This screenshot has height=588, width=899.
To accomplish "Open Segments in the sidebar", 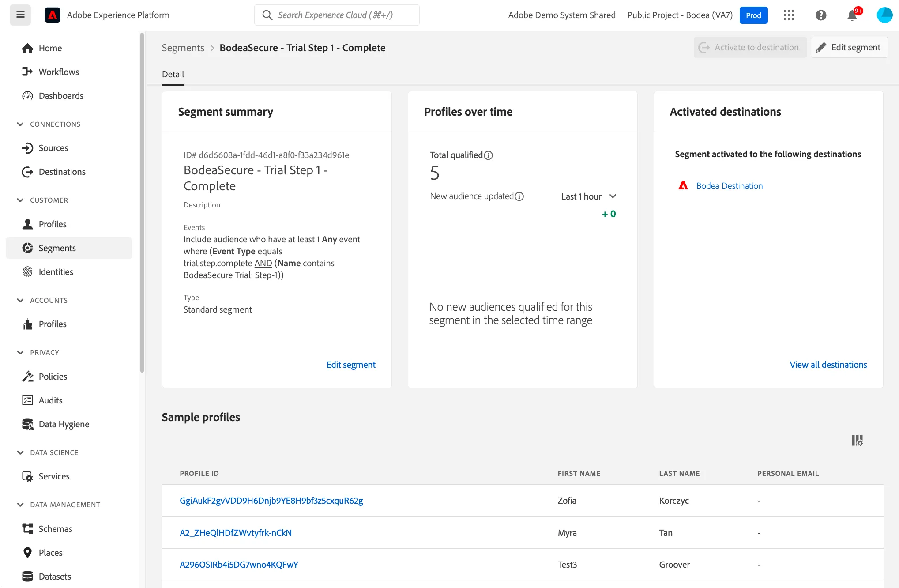I will click(x=69, y=248).
